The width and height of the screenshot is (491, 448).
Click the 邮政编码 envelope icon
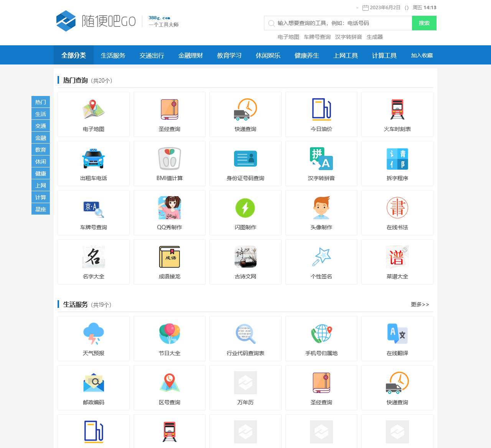tap(94, 383)
